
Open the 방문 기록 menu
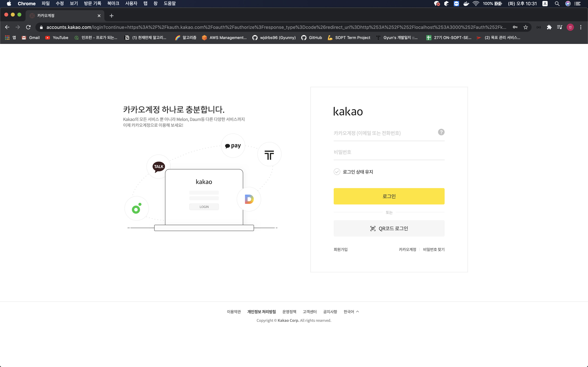pos(92,4)
